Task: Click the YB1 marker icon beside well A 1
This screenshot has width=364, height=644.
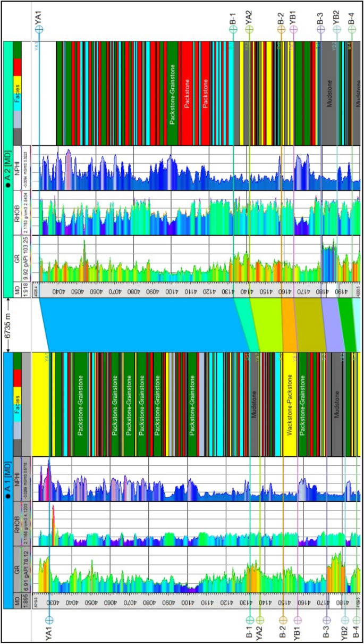Action: 298,620
